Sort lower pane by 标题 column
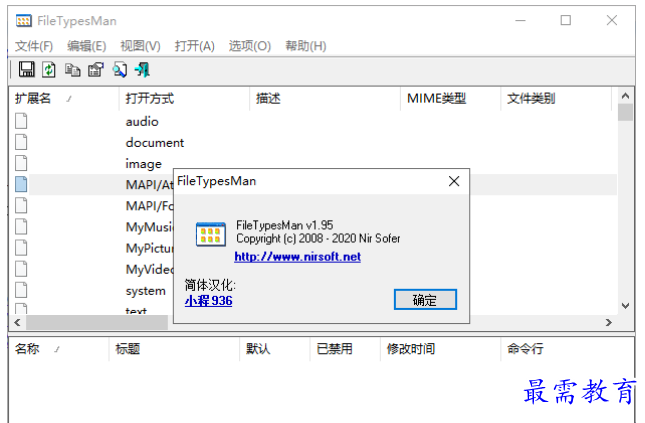 click(174, 349)
